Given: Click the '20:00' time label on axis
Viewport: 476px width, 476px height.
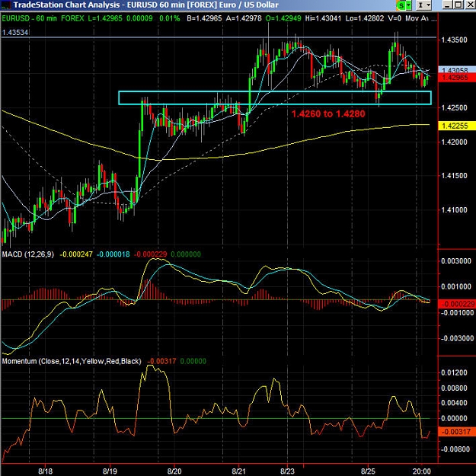Looking at the screenshot, I should (422, 471).
